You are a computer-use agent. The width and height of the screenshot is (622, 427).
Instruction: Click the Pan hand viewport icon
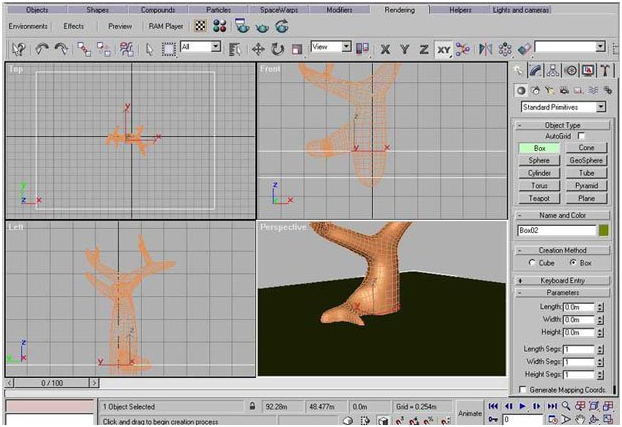point(580,419)
